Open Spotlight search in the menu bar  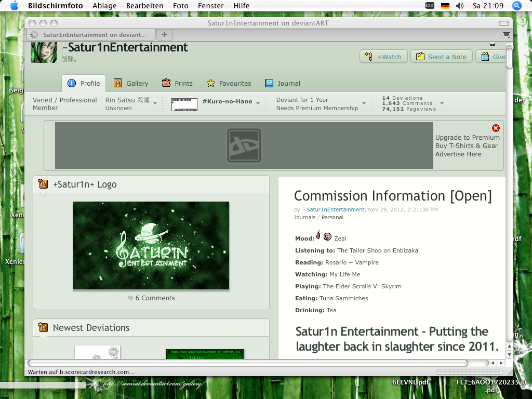516,6
